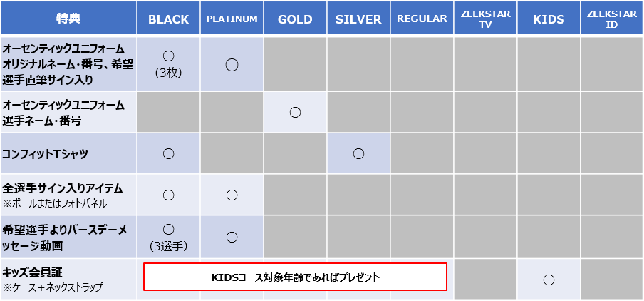Click the KIDS circle for キッズ会員証
The height and width of the screenshot is (301, 644).
(549, 280)
